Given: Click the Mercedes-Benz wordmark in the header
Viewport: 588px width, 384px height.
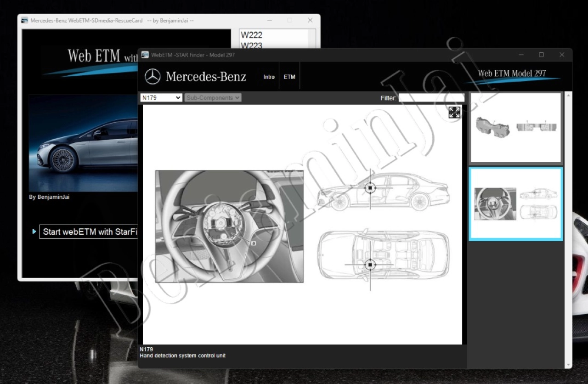Looking at the screenshot, I should click(206, 77).
